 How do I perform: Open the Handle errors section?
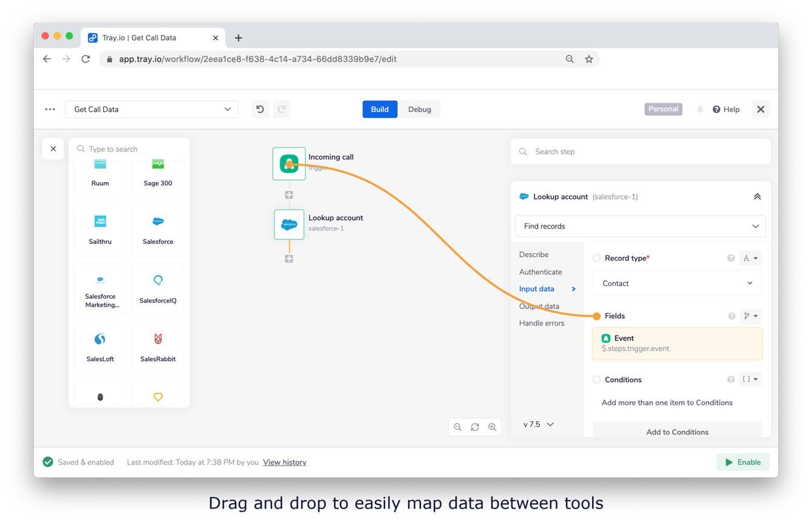542,323
